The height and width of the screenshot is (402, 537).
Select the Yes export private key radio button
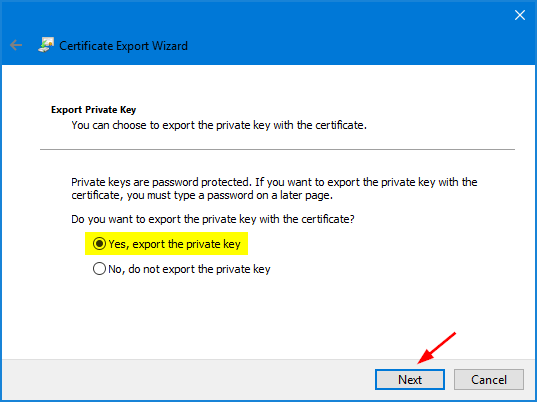[99, 244]
